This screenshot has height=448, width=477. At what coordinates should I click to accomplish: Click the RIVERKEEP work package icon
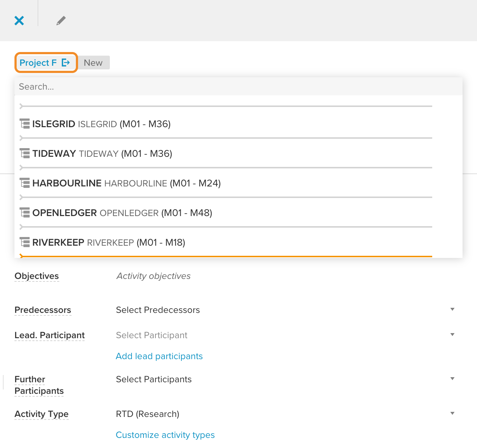click(x=25, y=242)
